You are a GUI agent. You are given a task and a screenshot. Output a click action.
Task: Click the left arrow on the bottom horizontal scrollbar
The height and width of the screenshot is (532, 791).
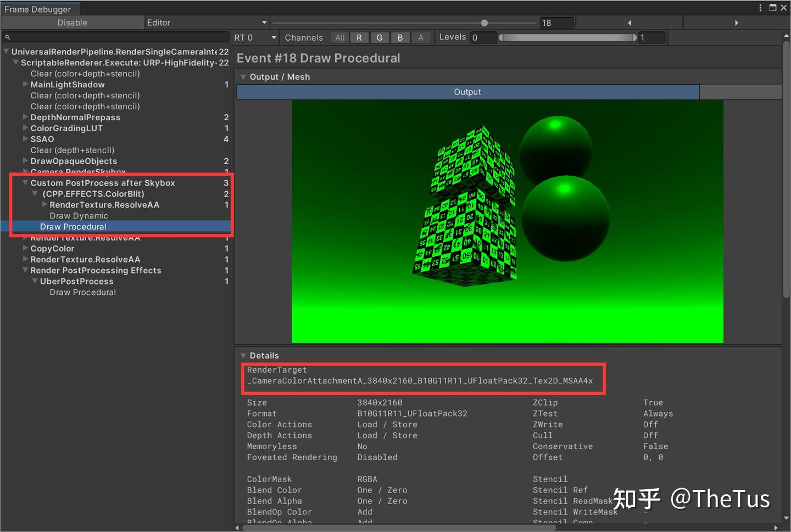click(237, 527)
